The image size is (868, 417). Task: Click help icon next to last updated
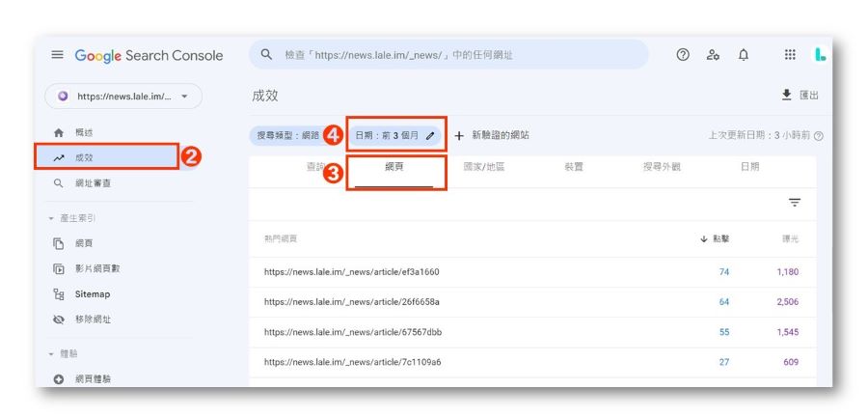(819, 136)
